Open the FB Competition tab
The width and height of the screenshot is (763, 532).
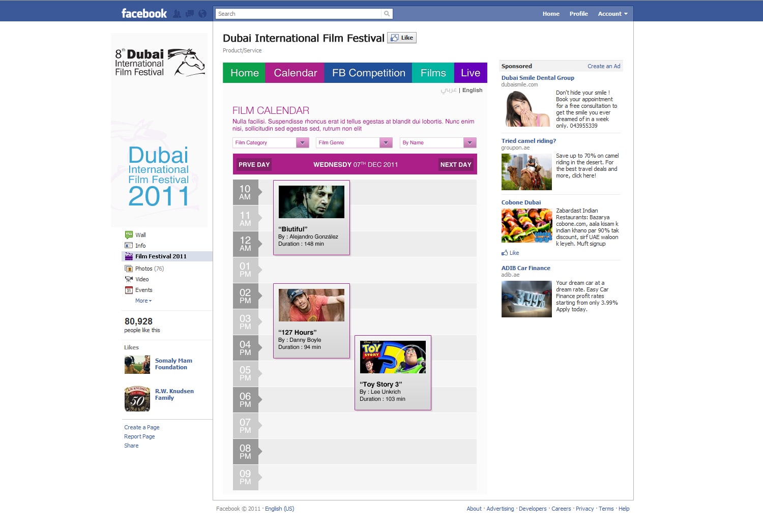point(369,73)
